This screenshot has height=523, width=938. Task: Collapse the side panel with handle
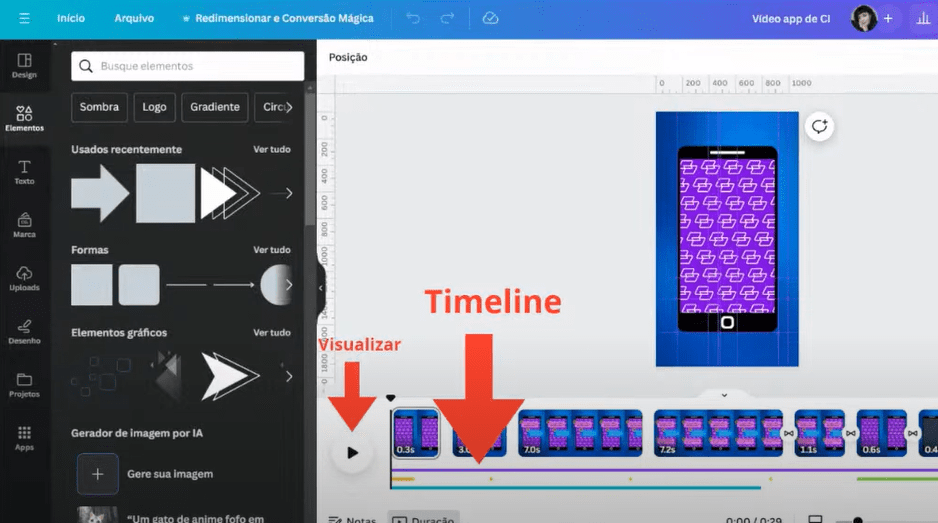point(321,288)
